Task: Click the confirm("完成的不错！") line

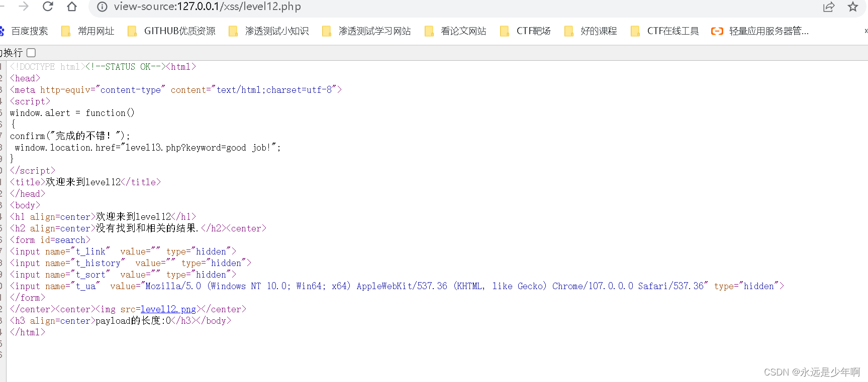Action: [70, 136]
